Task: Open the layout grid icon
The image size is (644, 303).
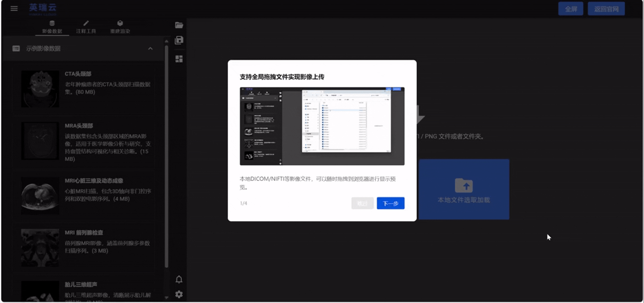Action: tap(179, 59)
